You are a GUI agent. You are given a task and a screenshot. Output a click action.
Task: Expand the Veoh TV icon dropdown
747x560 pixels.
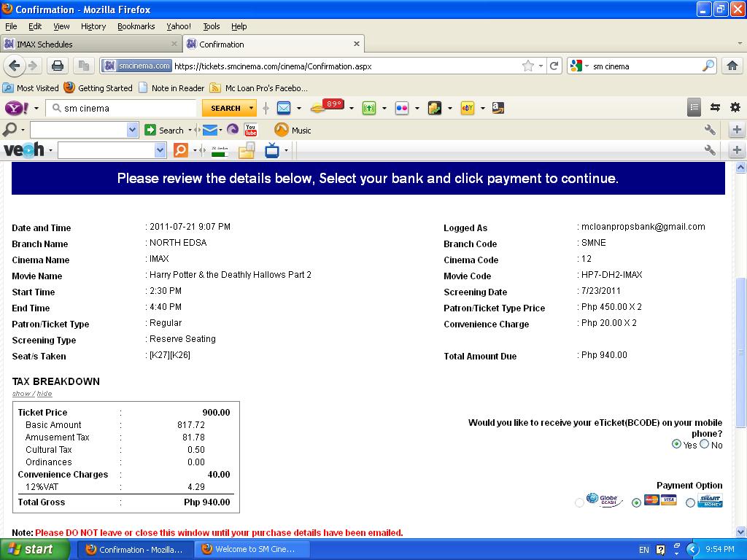tap(286, 150)
